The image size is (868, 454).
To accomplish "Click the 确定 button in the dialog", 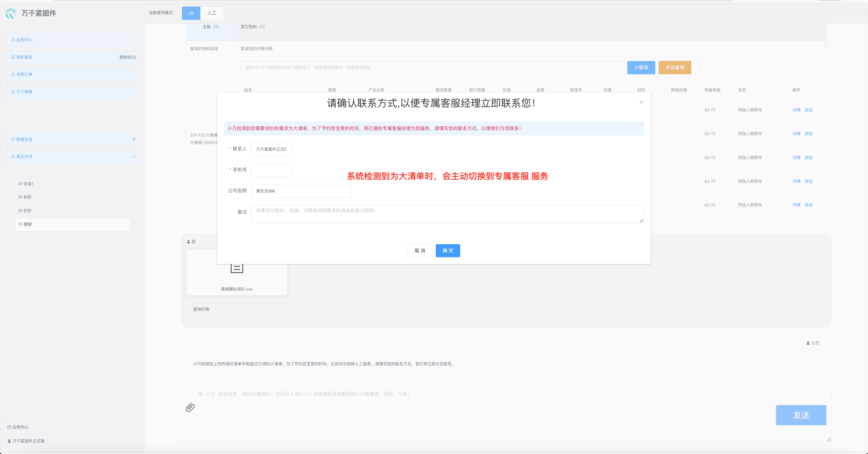I will click(448, 251).
